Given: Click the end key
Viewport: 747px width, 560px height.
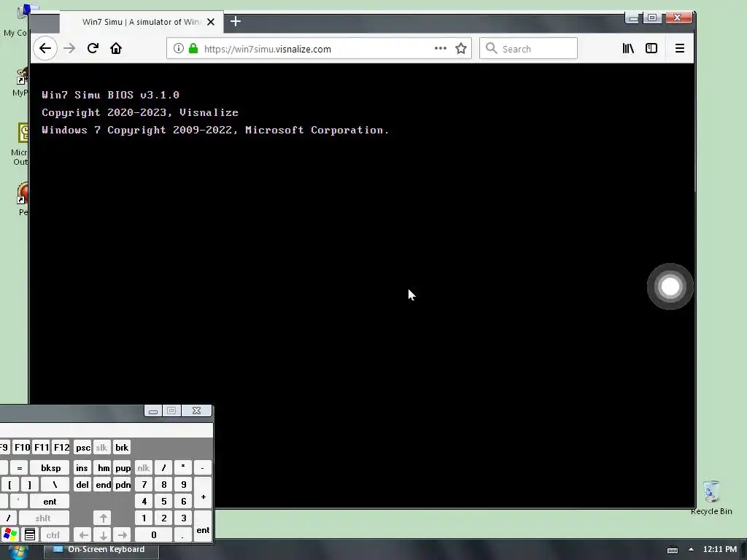Looking at the screenshot, I should (104, 485).
